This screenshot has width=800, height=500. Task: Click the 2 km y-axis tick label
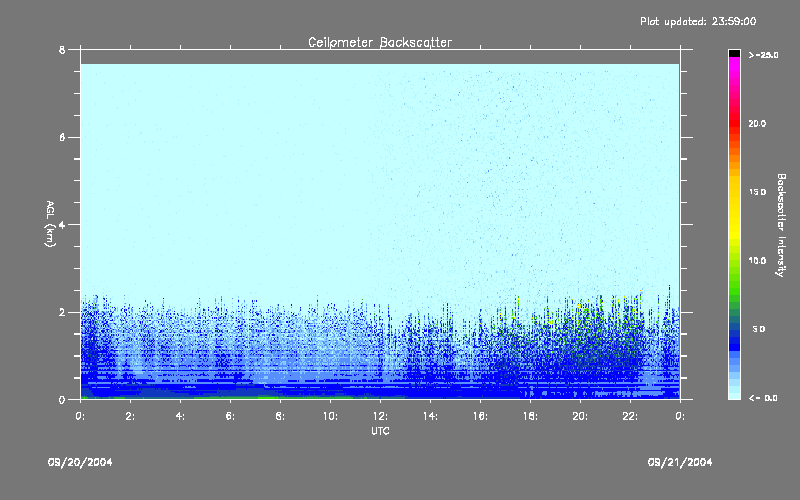point(62,312)
